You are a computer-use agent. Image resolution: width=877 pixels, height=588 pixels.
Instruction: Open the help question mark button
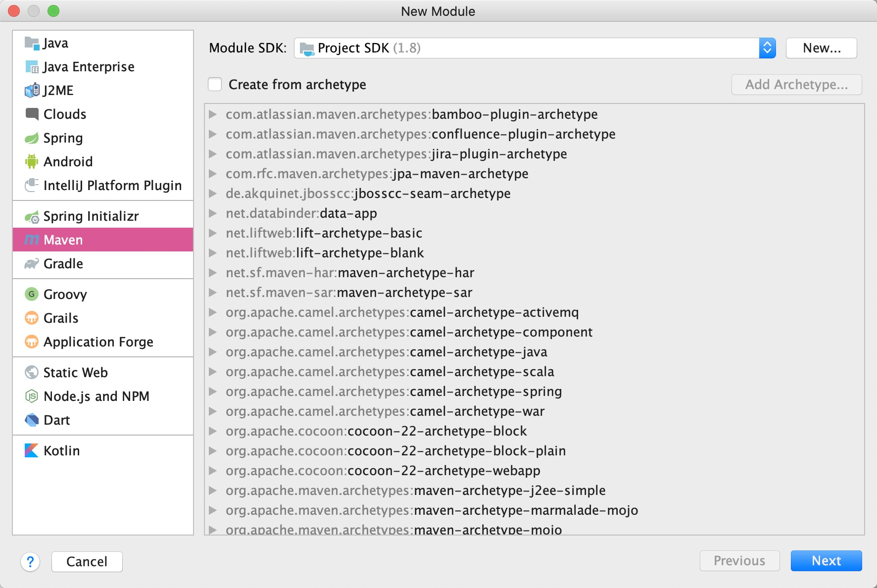point(30,562)
